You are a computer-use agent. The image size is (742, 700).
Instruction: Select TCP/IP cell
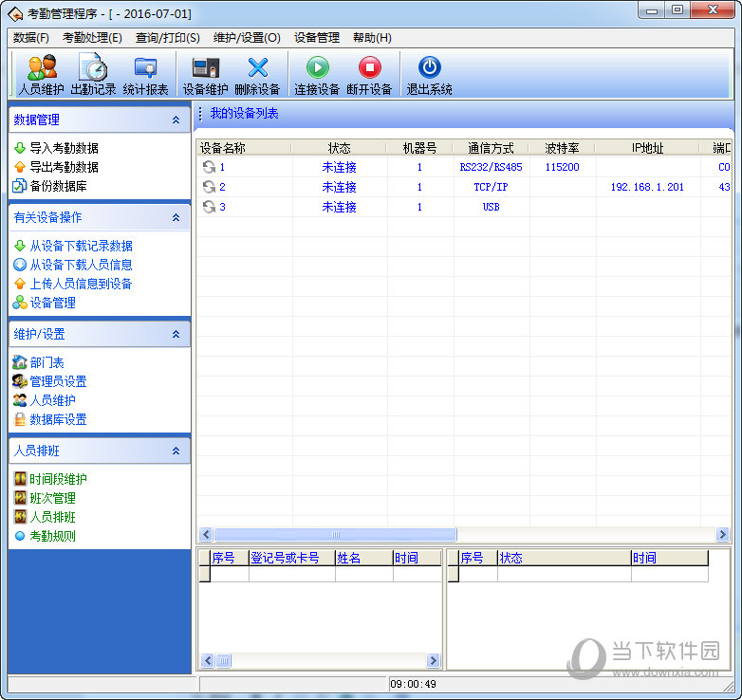tap(491, 187)
